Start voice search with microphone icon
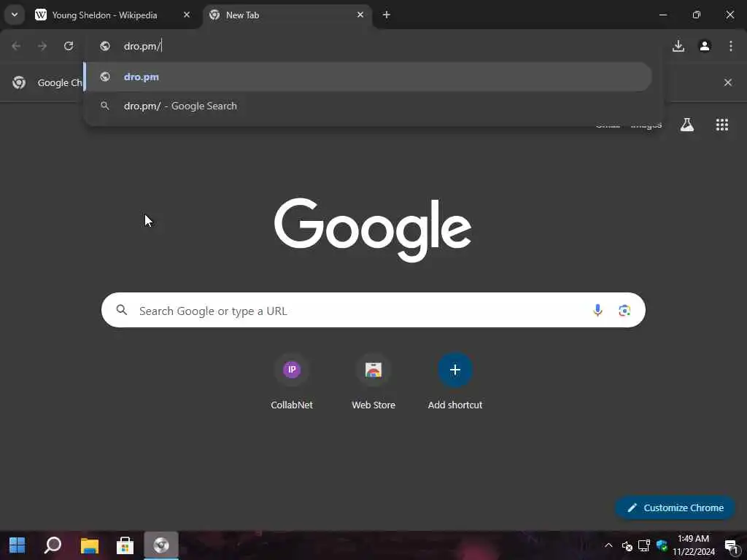This screenshot has width=747, height=560. (x=597, y=311)
